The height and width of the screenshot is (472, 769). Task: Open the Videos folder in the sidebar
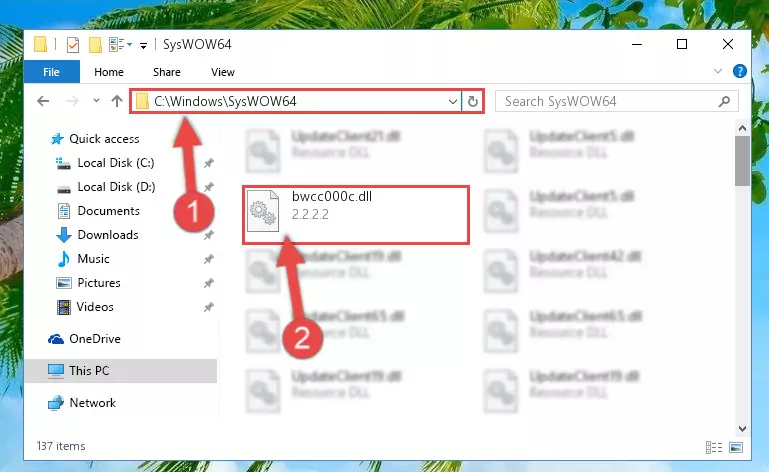point(95,307)
